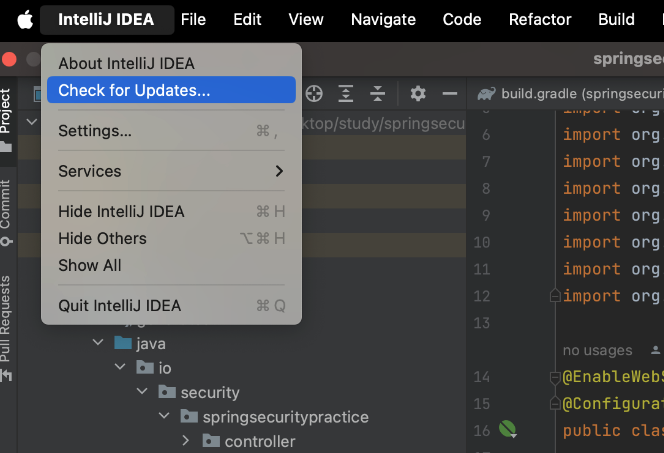Click the locate-in-project crosshair icon

(x=314, y=94)
